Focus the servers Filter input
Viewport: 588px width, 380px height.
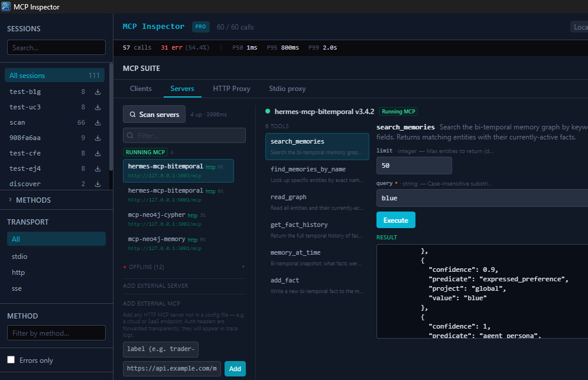pyautogui.click(x=184, y=135)
